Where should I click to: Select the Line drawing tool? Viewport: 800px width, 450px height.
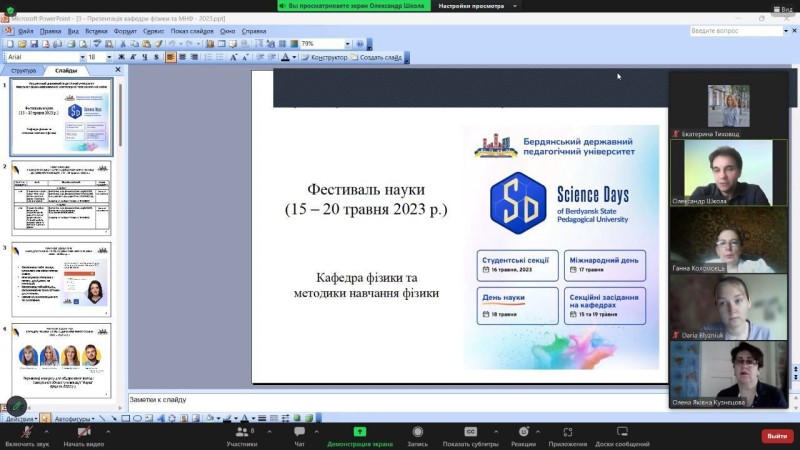(x=102, y=418)
